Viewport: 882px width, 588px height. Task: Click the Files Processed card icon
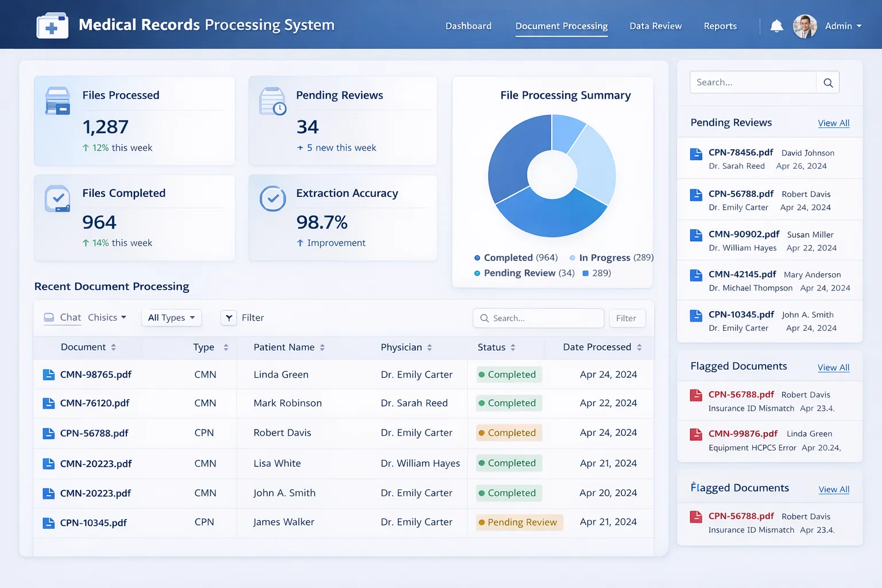pyautogui.click(x=57, y=101)
